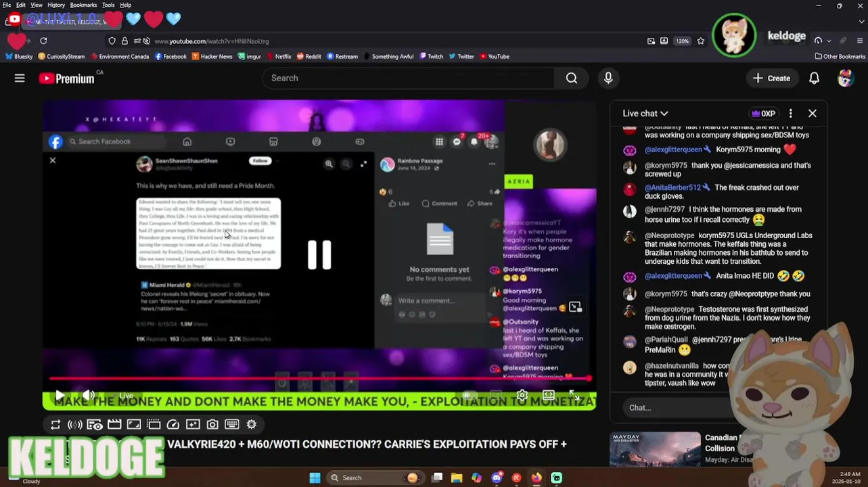Open the View menu
This screenshot has width=868, height=487.
pyautogui.click(x=37, y=5)
